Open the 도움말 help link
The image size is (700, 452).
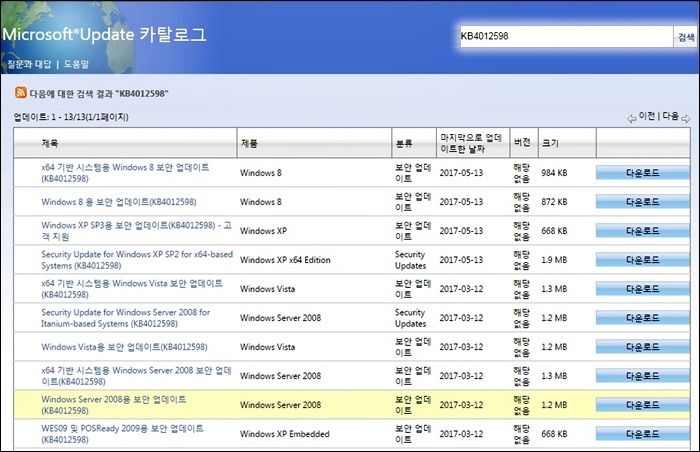pyautogui.click(x=76, y=64)
